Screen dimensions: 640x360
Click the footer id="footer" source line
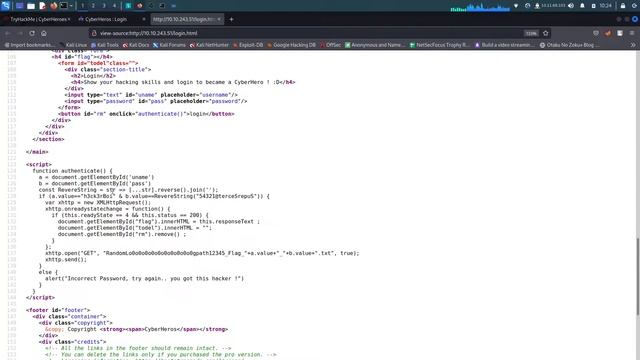[58, 310]
